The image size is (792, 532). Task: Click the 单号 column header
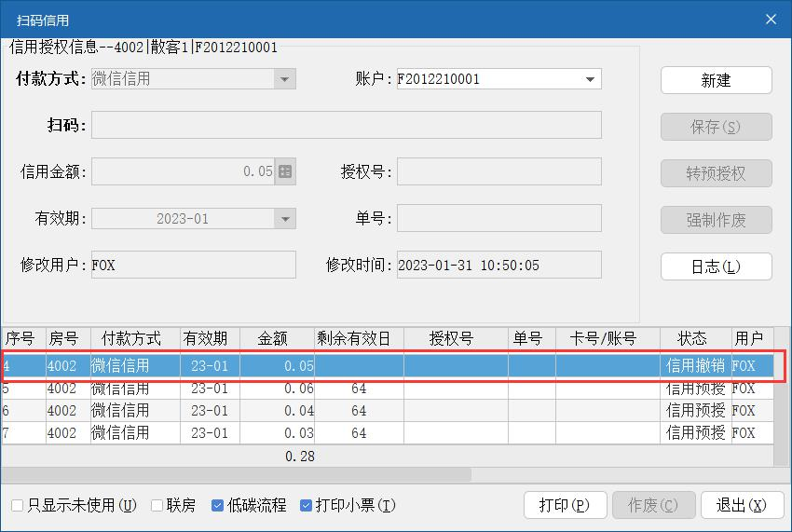[x=532, y=338]
